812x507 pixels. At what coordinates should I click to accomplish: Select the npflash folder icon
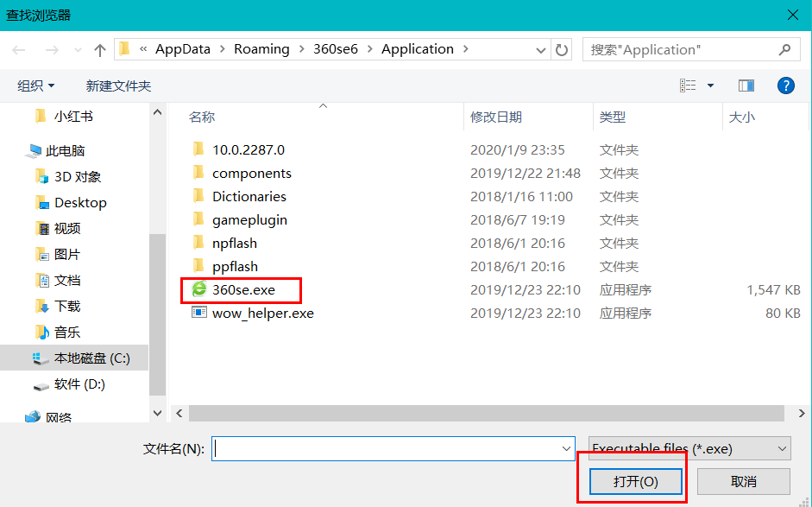[198, 243]
